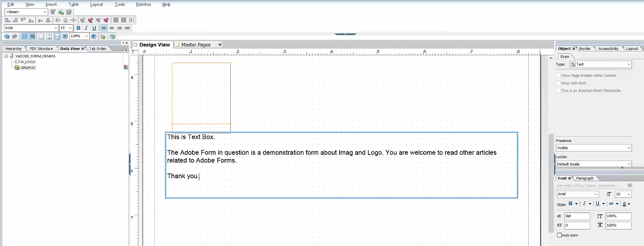Click the Justify icon in toolbar
The image size is (644, 246).
pyautogui.click(x=127, y=28)
